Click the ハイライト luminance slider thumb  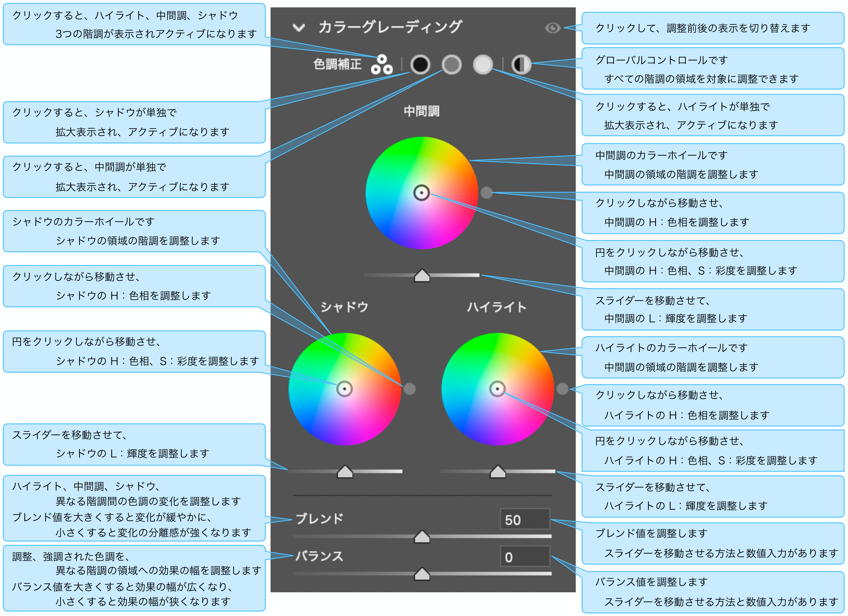tap(498, 472)
